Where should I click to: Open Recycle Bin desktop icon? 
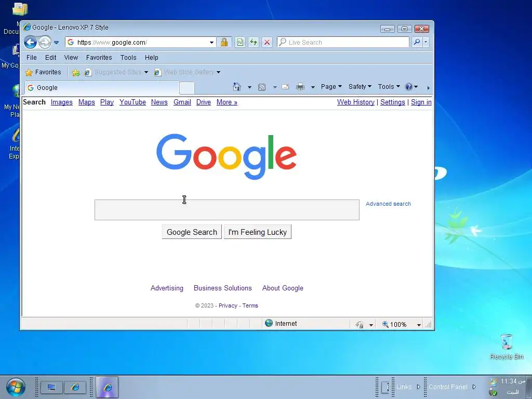506,347
